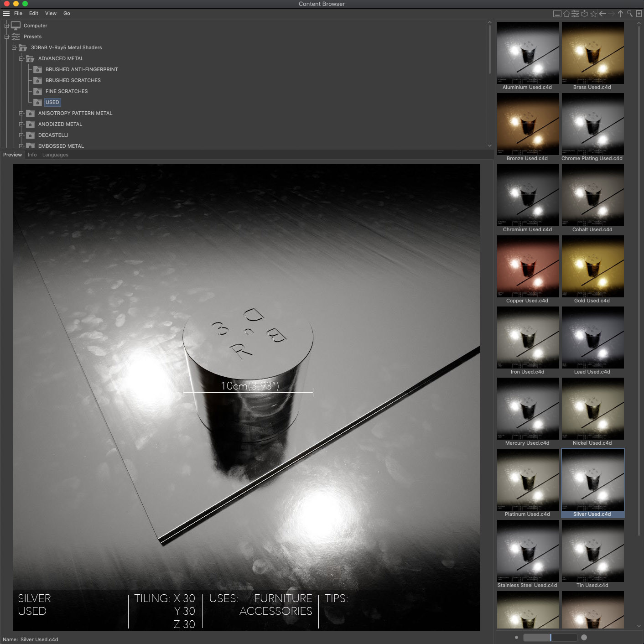Select the BRUSHED ANTI-FINGERPRINT label

pyautogui.click(x=82, y=69)
